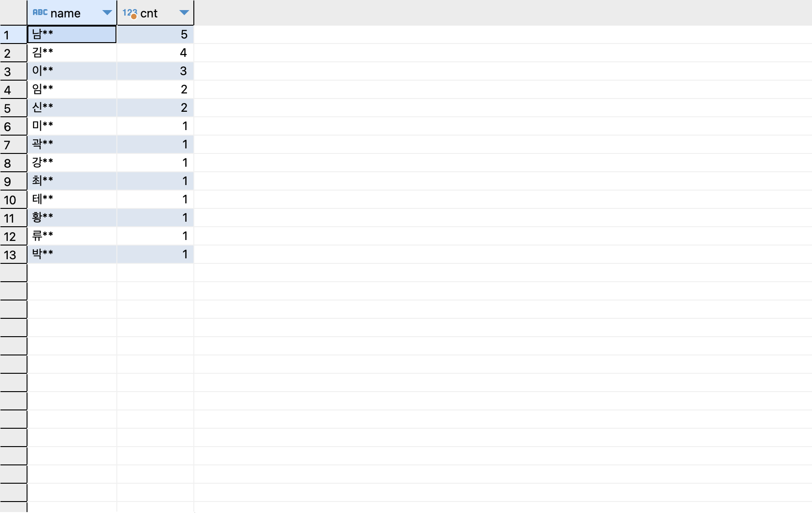Select row number 7 header

[13, 145]
